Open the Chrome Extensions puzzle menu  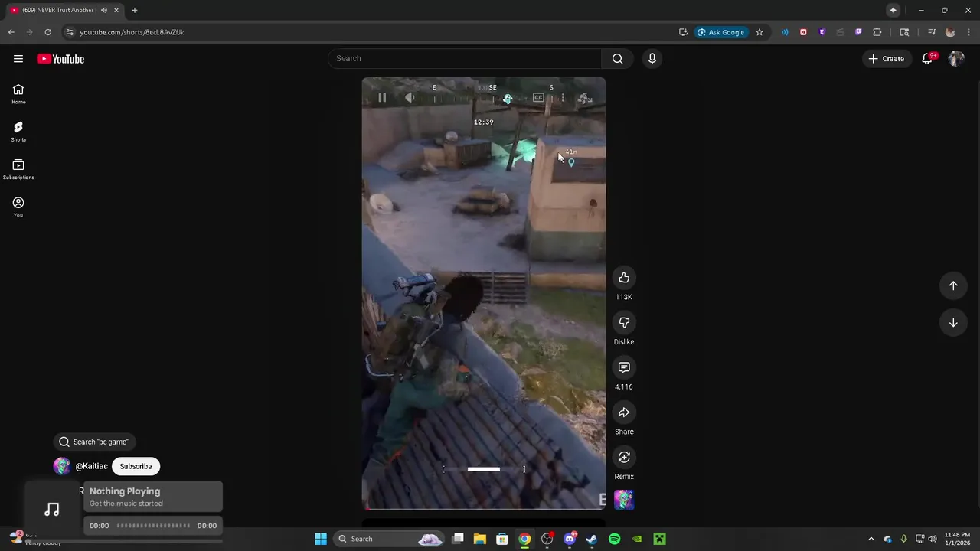tap(877, 32)
